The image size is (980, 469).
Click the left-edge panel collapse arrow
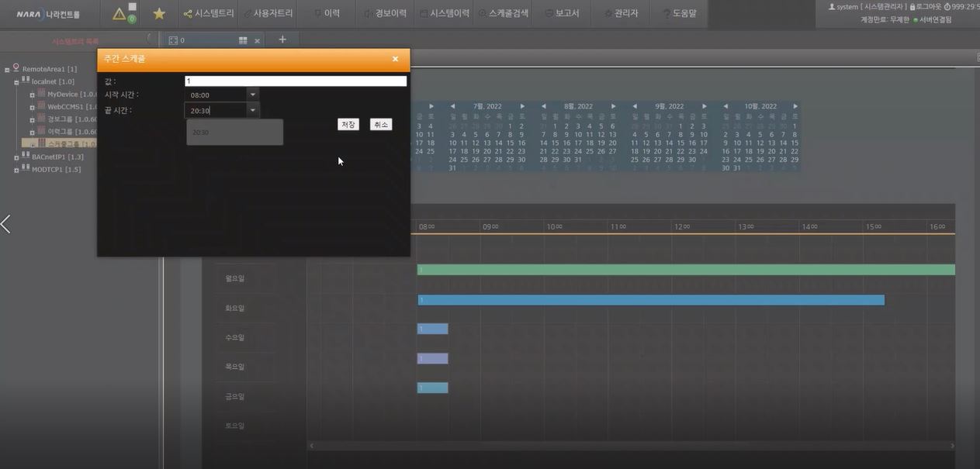pyautogui.click(x=5, y=224)
